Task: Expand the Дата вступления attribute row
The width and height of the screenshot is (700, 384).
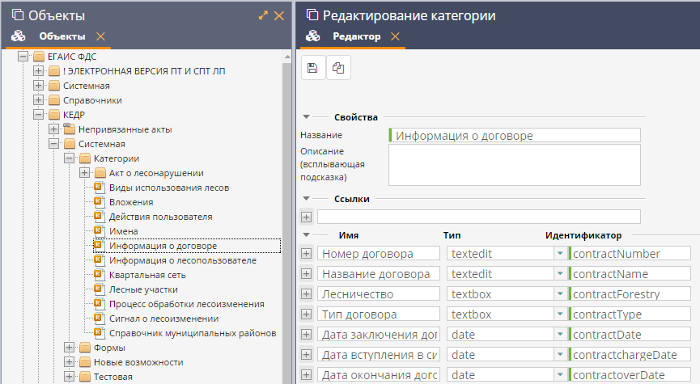Action: tap(306, 355)
